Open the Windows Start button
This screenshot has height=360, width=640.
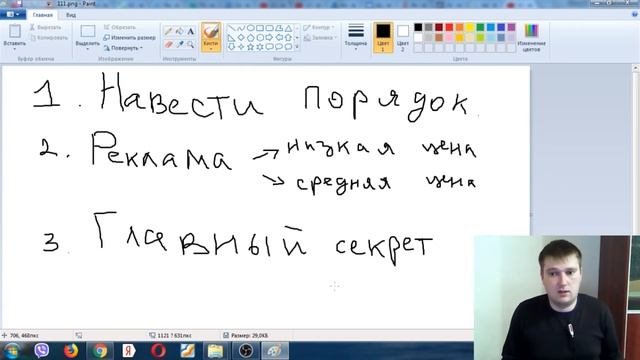11,351
